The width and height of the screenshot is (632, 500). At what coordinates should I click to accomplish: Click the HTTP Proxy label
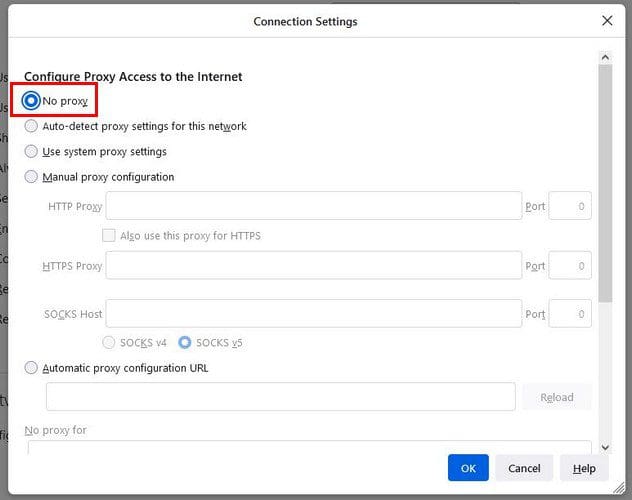(x=75, y=206)
